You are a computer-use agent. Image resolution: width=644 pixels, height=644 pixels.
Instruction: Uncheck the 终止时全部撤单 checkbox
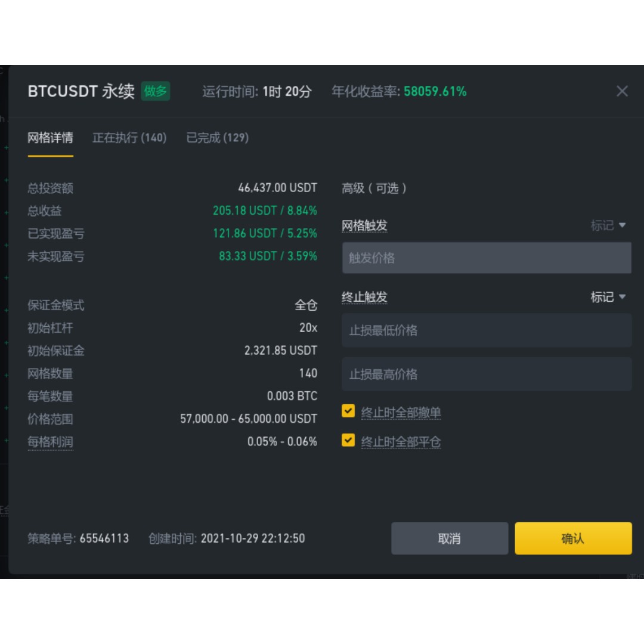[348, 411]
